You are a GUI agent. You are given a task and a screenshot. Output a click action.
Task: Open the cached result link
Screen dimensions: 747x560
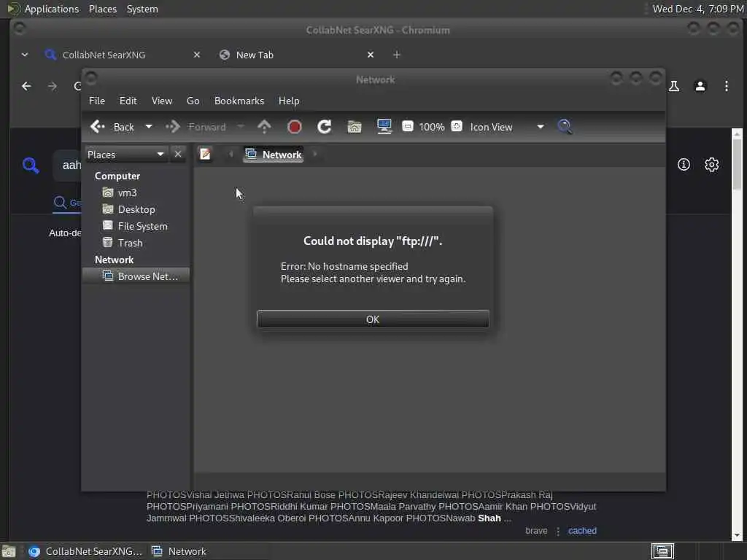click(582, 531)
